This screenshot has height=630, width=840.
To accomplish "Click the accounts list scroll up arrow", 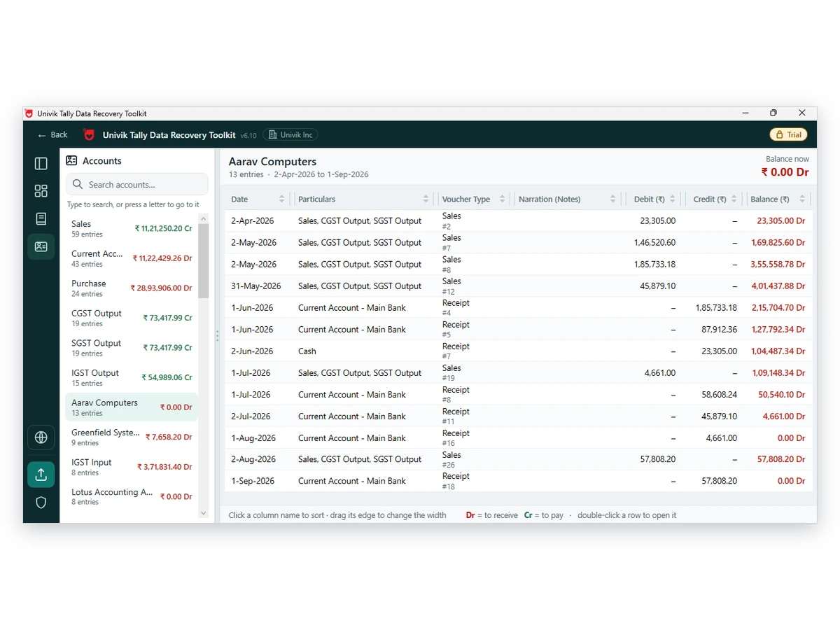I will [204, 218].
